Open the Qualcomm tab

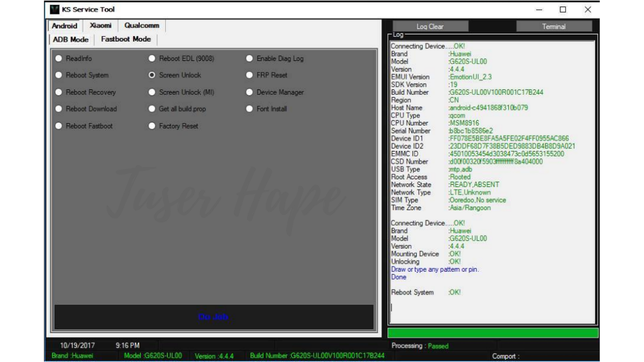142,25
